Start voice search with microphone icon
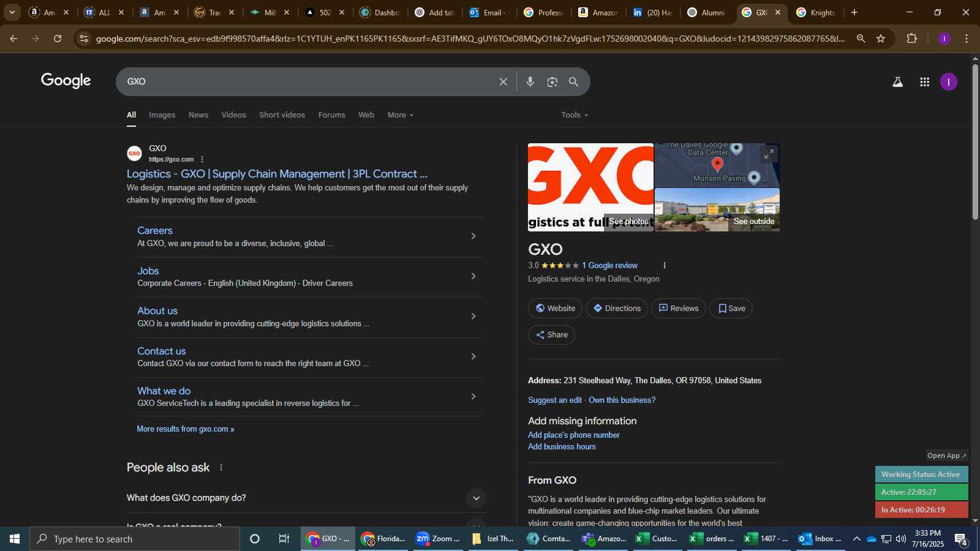Screen dimensions: 980x551 [x=530, y=81]
